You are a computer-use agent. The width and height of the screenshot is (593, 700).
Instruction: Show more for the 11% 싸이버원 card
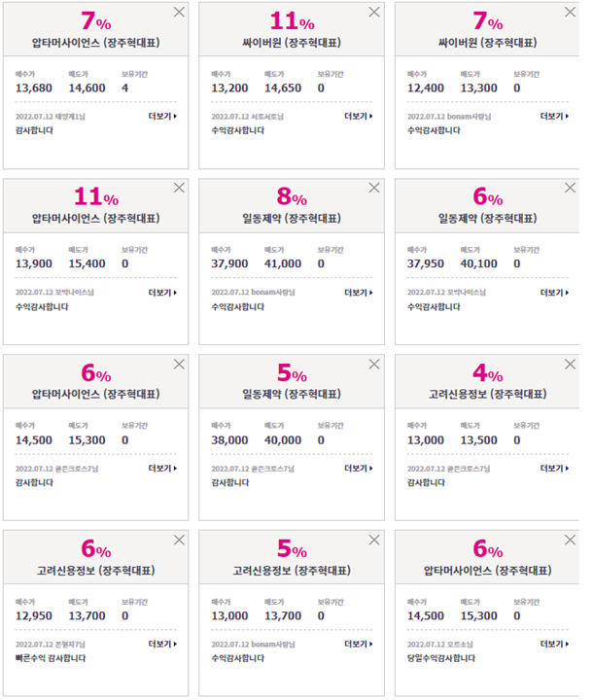pyautogui.click(x=359, y=116)
